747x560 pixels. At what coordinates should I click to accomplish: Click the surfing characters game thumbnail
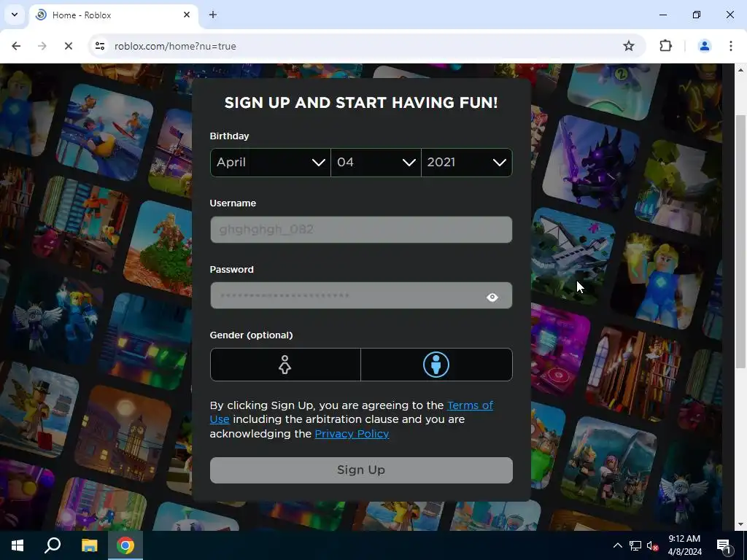[104, 133]
